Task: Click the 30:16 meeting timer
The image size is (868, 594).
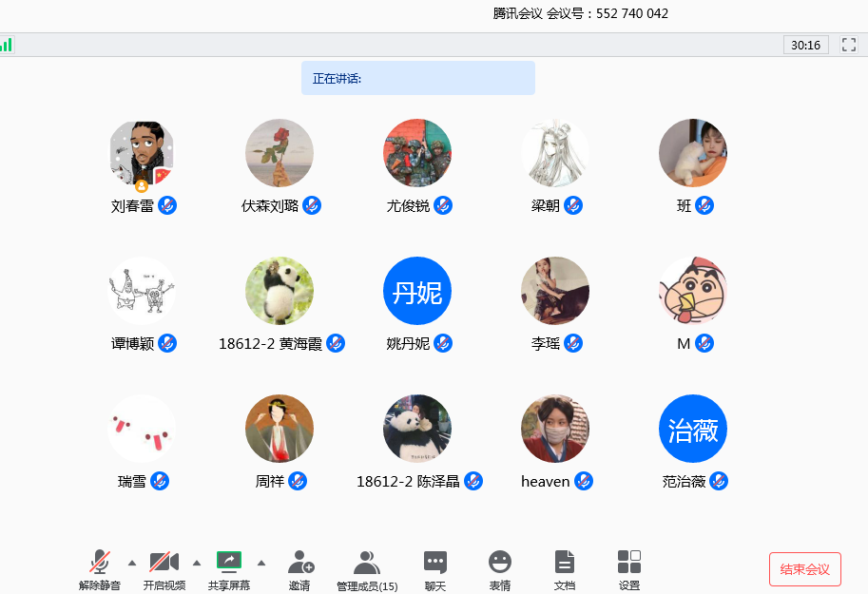Action: (x=805, y=45)
